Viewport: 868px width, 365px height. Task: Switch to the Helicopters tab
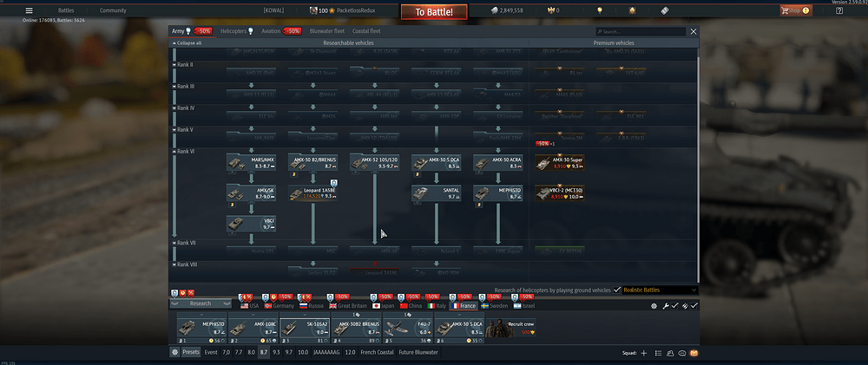point(237,31)
